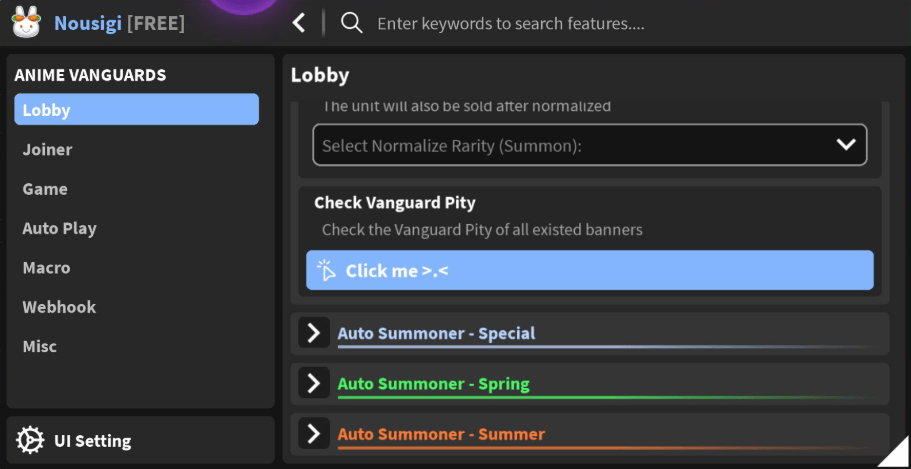Click the Nousigi bunny logo icon

pos(26,22)
